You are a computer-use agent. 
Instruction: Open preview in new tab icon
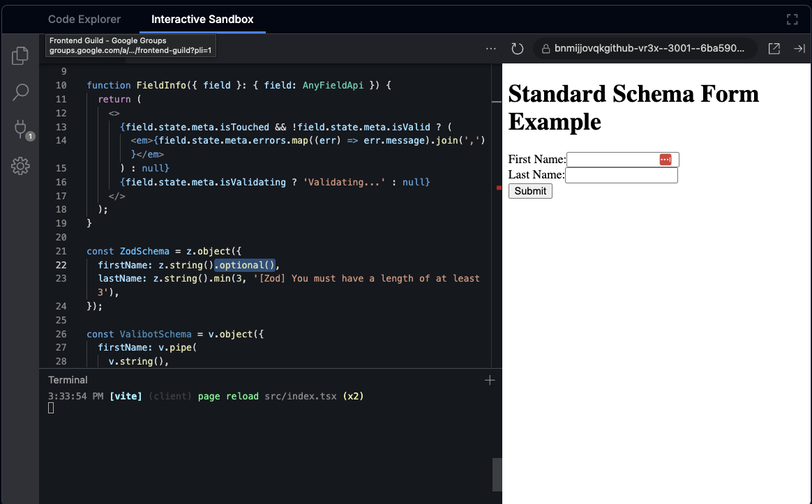774,49
